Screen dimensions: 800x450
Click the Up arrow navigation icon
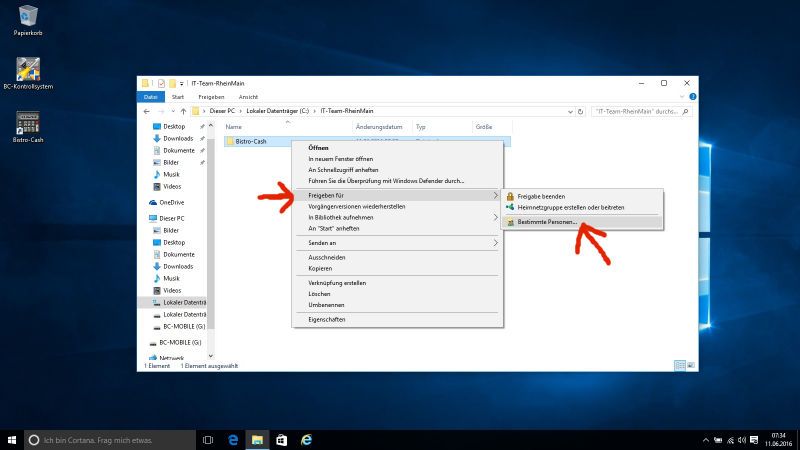click(183, 110)
